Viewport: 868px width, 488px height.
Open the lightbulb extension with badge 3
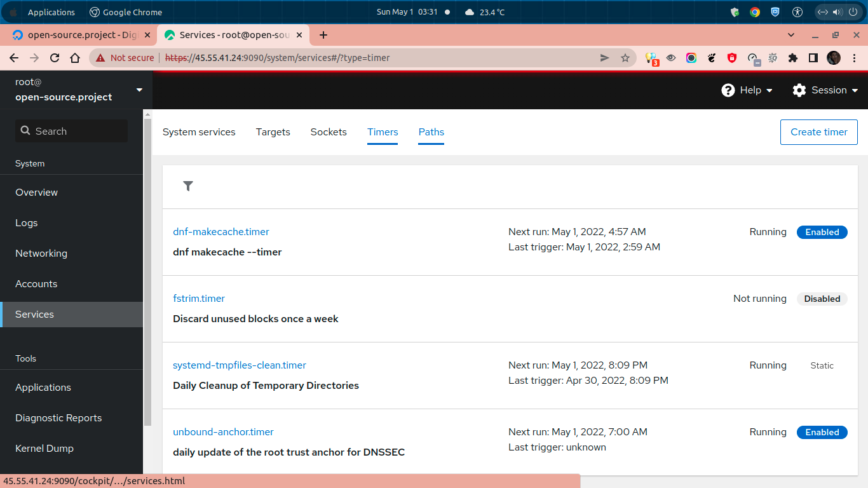coord(651,58)
